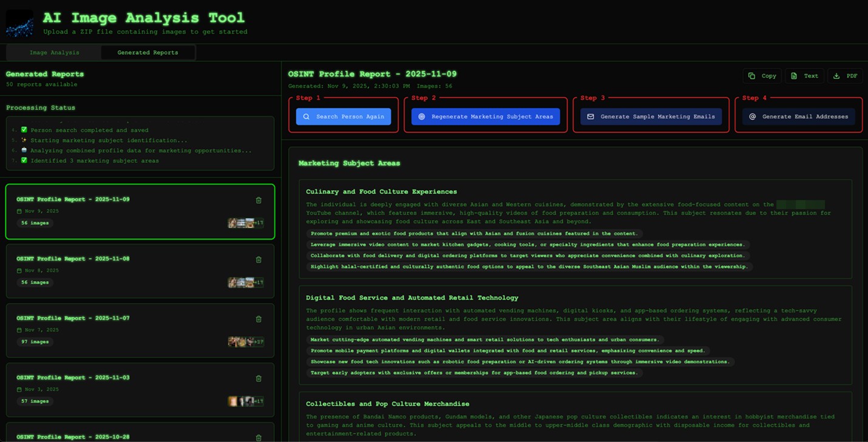
Task: Click trash icon on 2025-11-08 report
Action: tap(259, 259)
